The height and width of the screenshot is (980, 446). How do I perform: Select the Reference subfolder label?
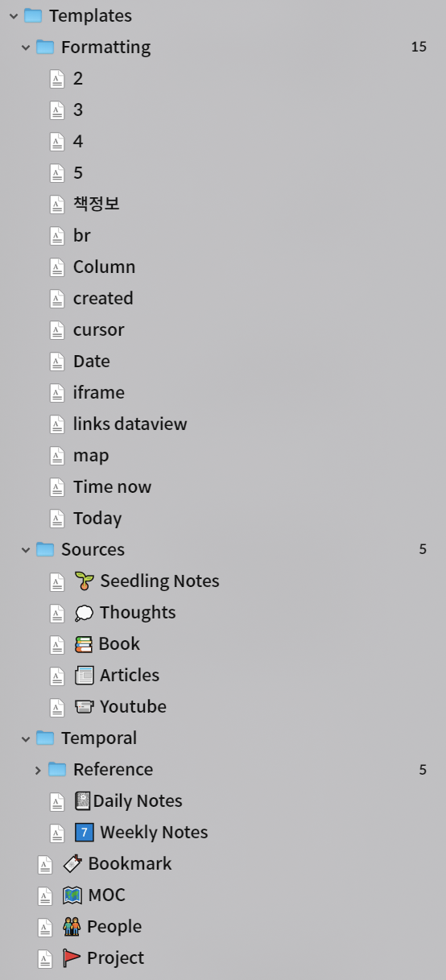pyautogui.click(x=113, y=769)
